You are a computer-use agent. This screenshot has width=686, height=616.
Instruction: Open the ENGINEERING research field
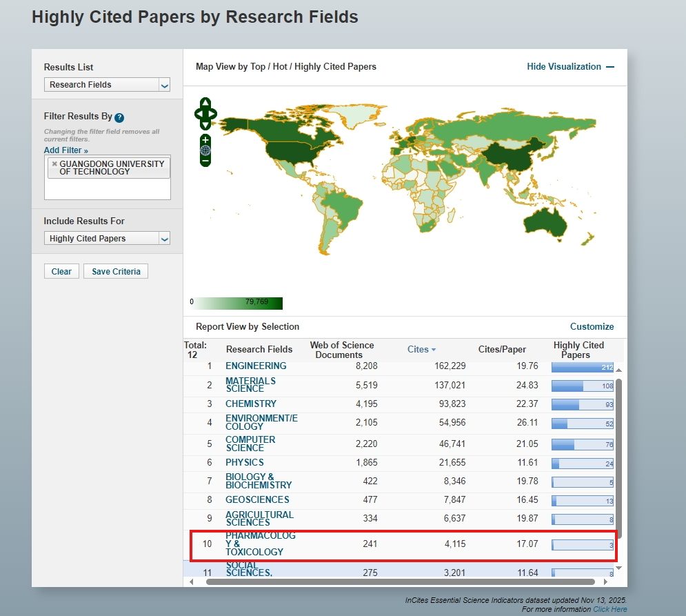[256, 366]
